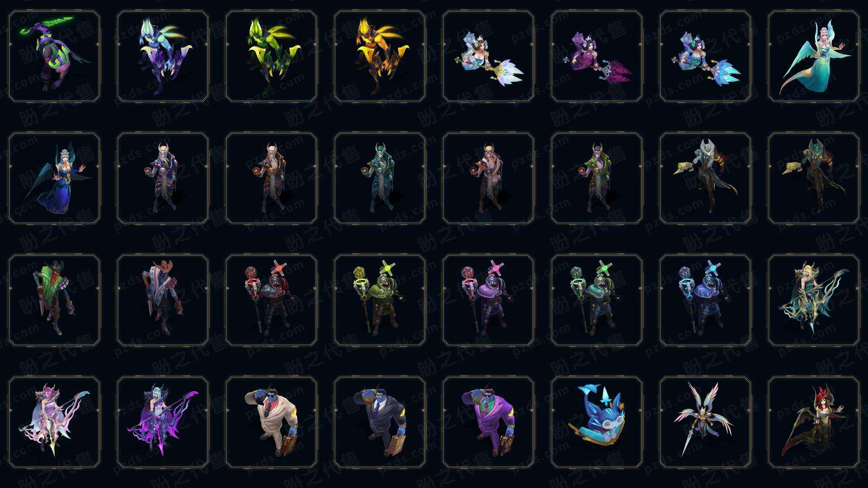Select the green poncho cowboy skin
Viewport: 868px width, 488px height.
pyautogui.click(x=54, y=300)
